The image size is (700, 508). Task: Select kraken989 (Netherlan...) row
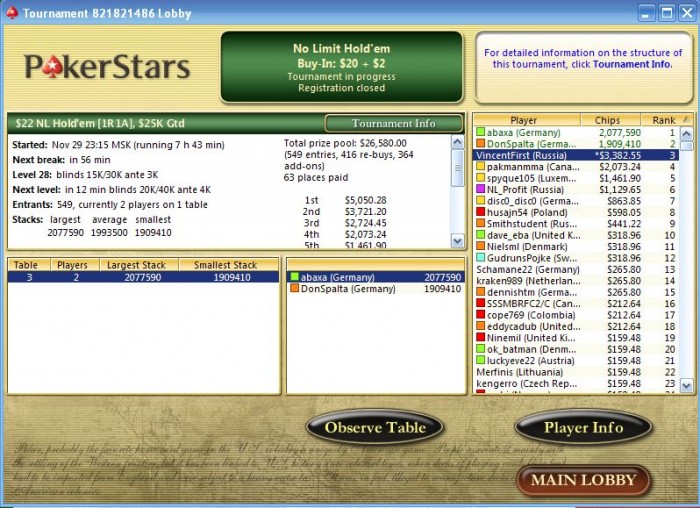(576, 281)
